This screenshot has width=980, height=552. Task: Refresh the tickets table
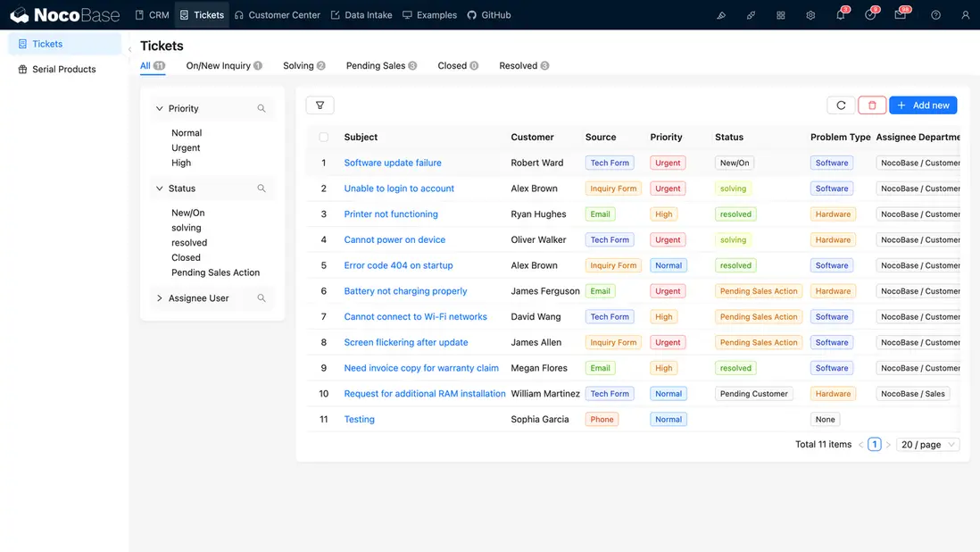(841, 105)
